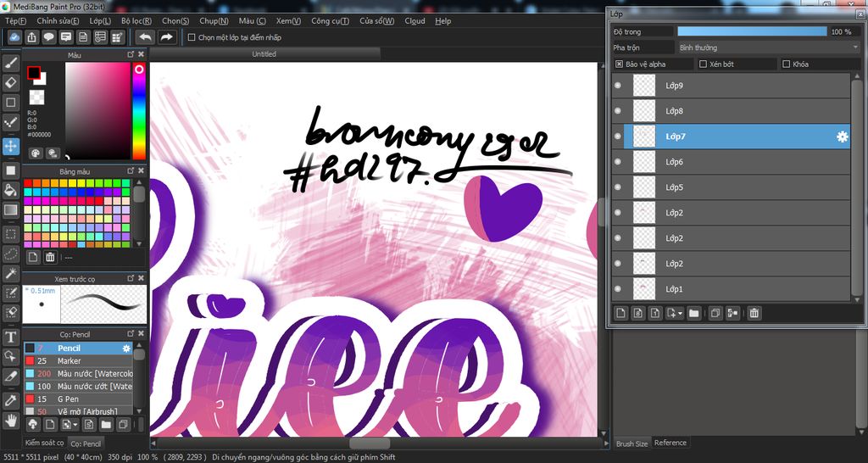
Task: Select the Marker brush
Action: click(78, 361)
